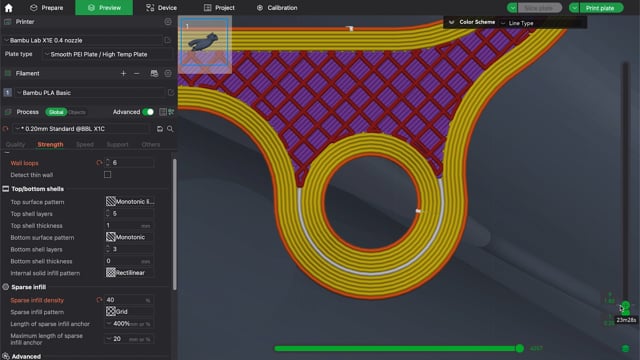This screenshot has height=360, width=640.
Task: Click the Wall loops value field
Action: (x=130, y=163)
